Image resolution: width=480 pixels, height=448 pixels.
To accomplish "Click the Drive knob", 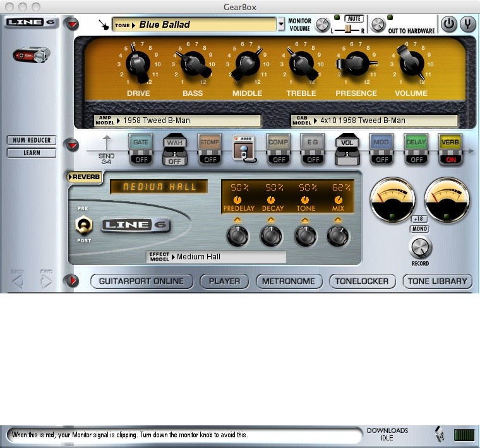I will click(138, 64).
